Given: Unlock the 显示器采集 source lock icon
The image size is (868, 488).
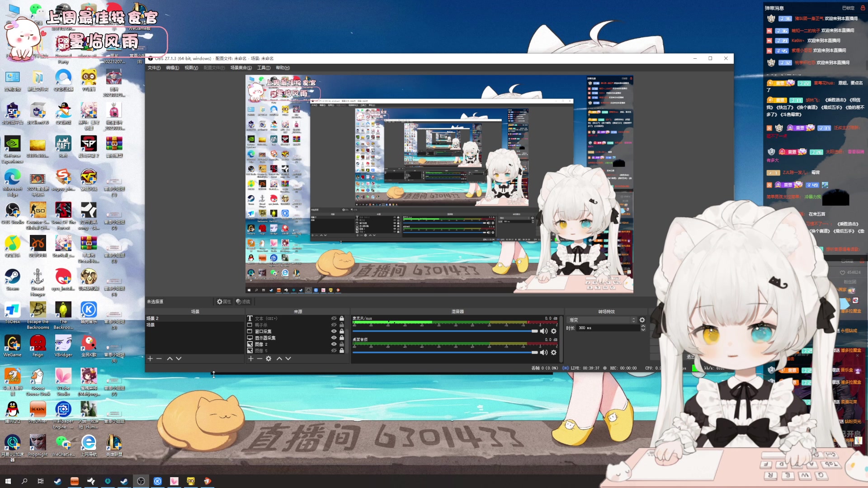Looking at the screenshot, I should click(x=342, y=338).
